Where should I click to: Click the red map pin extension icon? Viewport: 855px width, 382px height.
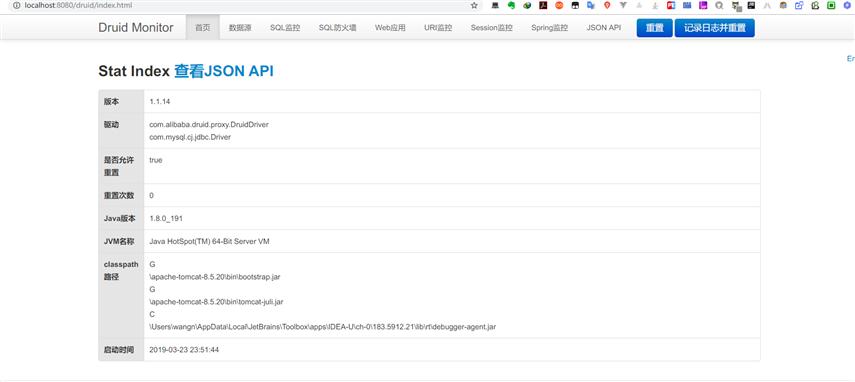pos(607,5)
